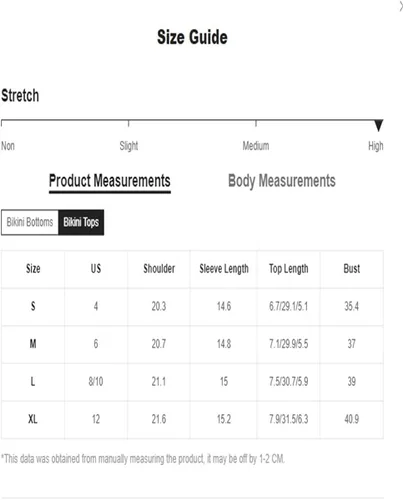Click the Slight stretch label

click(x=129, y=146)
